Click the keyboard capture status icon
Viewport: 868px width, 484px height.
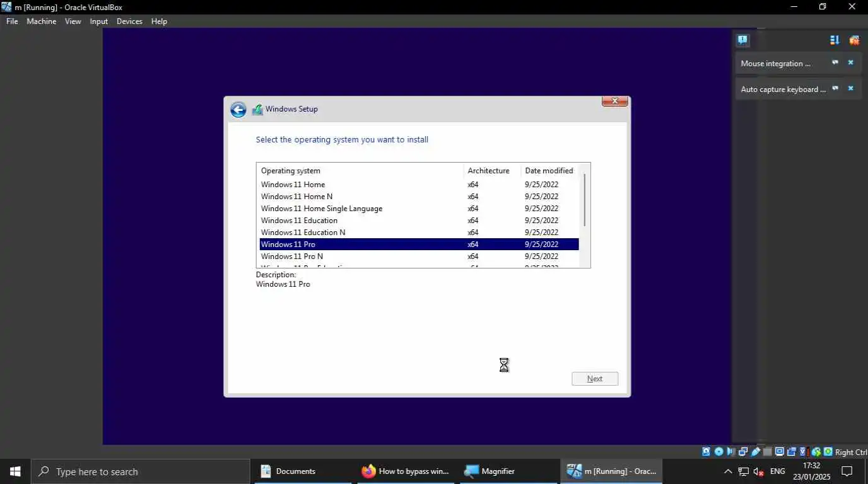coord(828,452)
